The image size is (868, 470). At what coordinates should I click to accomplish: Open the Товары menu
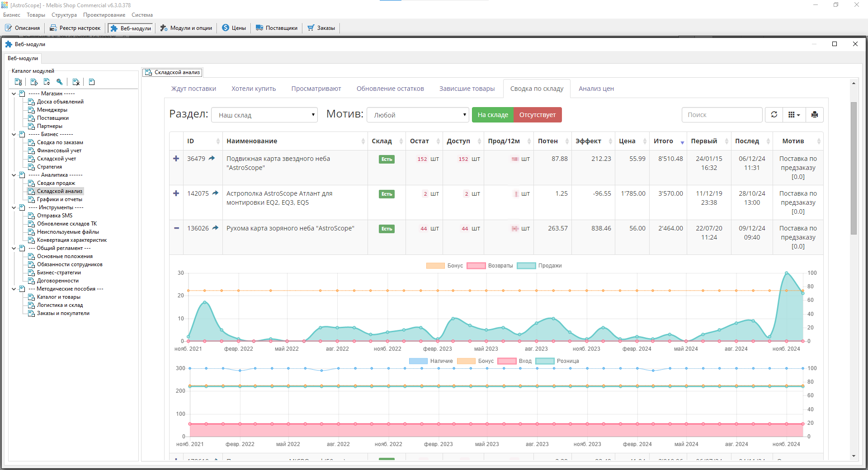coord(36,15)
